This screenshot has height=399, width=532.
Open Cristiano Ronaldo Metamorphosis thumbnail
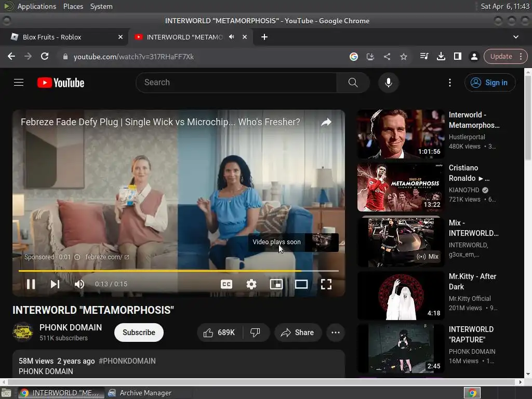[401, 187]
